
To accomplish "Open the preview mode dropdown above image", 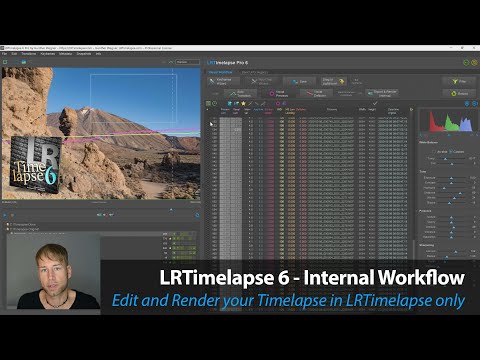I will click(187, 62).
